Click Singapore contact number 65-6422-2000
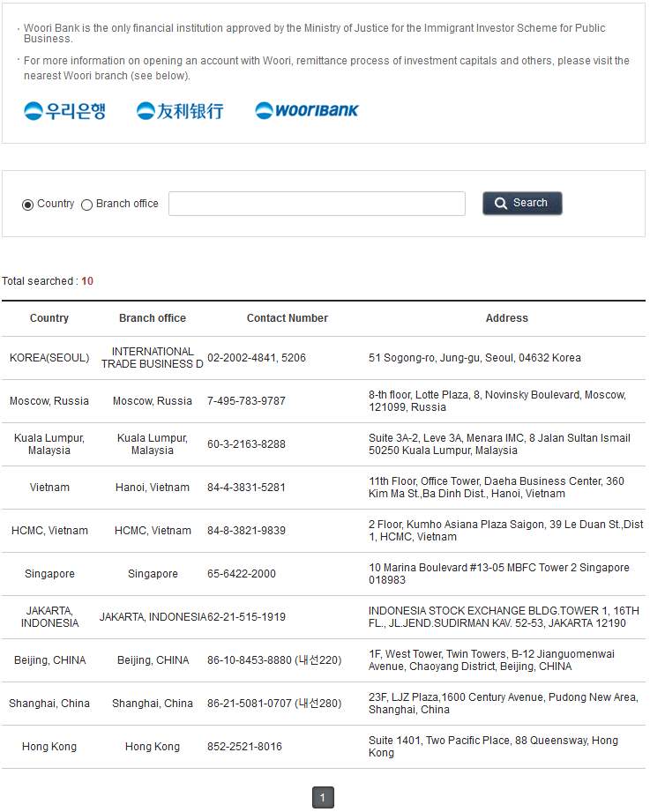650x812 pixels. 242,574
